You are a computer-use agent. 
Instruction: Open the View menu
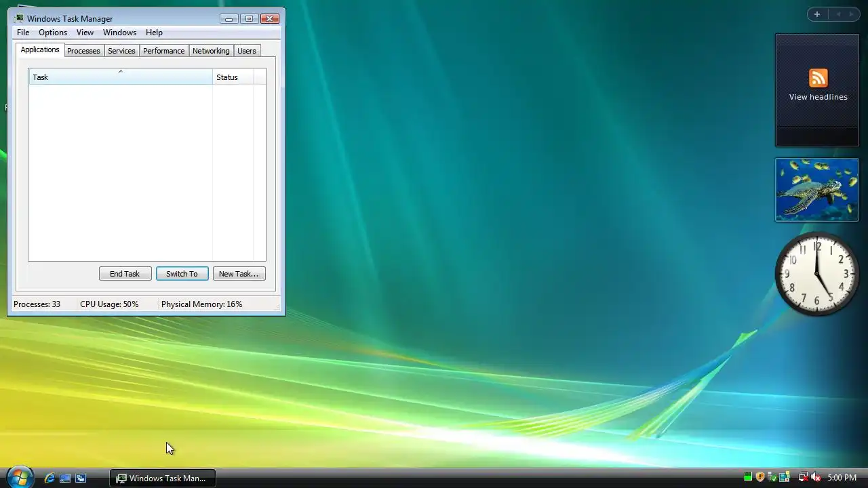[85, 33]
